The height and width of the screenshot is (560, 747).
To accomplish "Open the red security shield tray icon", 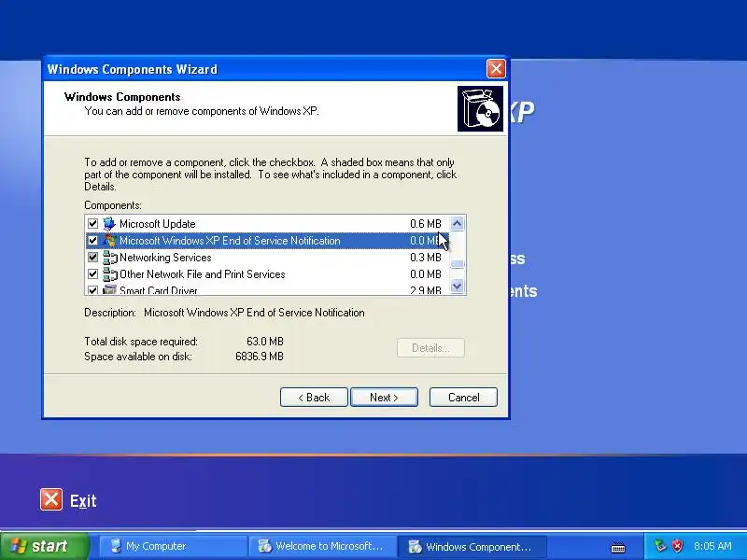I will 677,546.
